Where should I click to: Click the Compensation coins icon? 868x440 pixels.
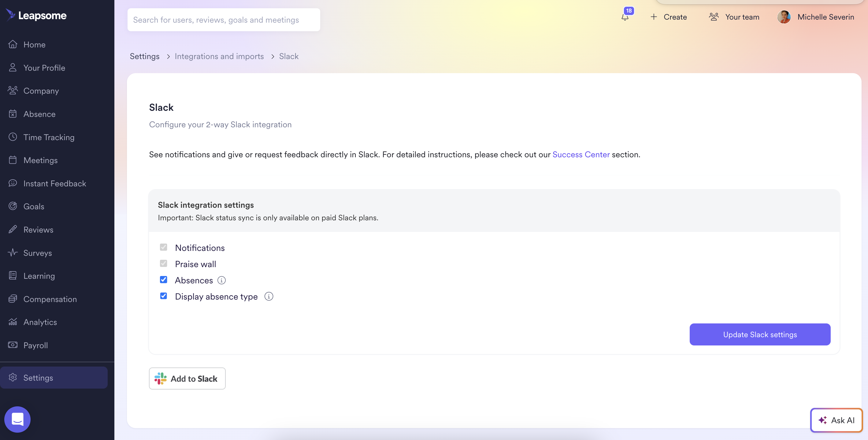click(x=13, y=299)
